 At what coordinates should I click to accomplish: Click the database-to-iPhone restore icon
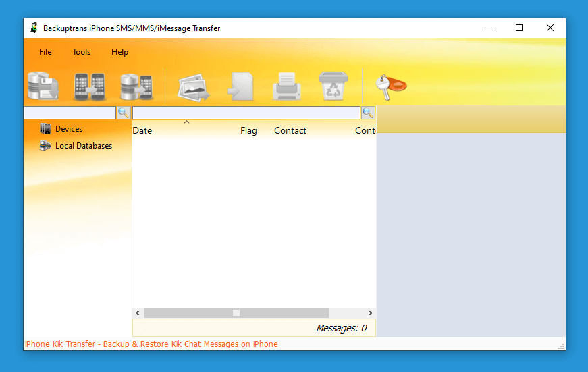tap(136, 86)
